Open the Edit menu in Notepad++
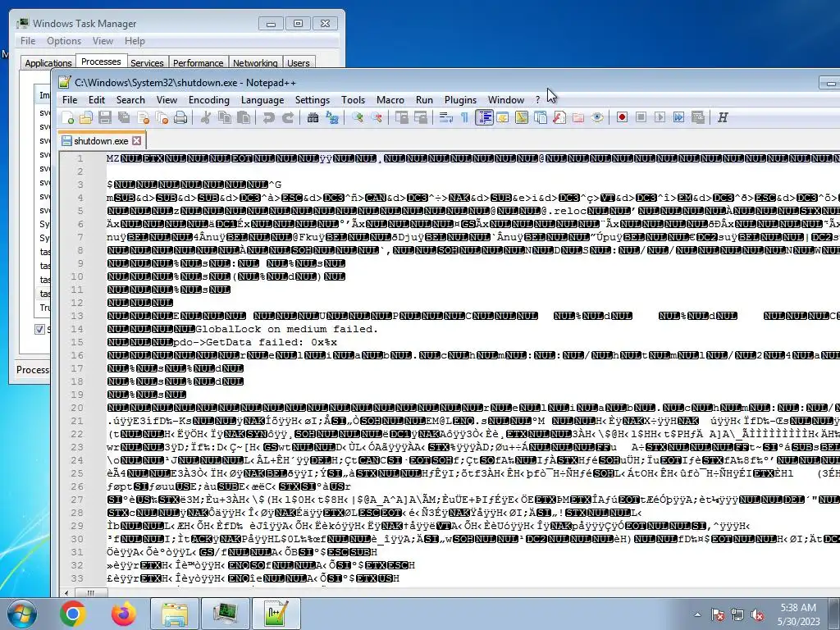840x630 pixels. point(97,99)
